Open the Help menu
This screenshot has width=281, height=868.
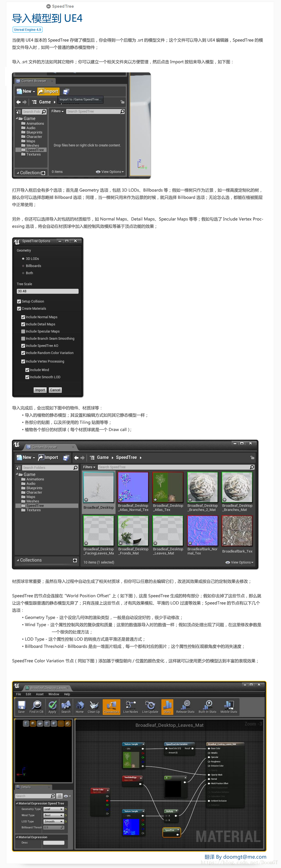coord(67,694)
